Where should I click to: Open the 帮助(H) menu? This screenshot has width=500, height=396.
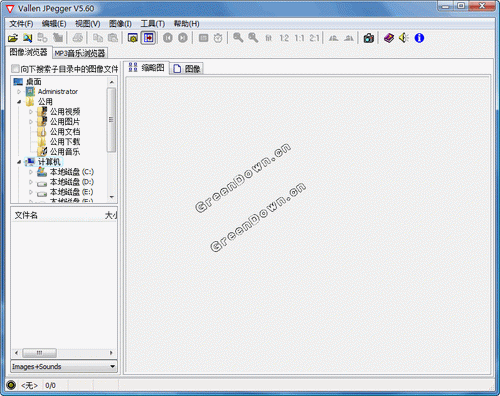point(186,24)
